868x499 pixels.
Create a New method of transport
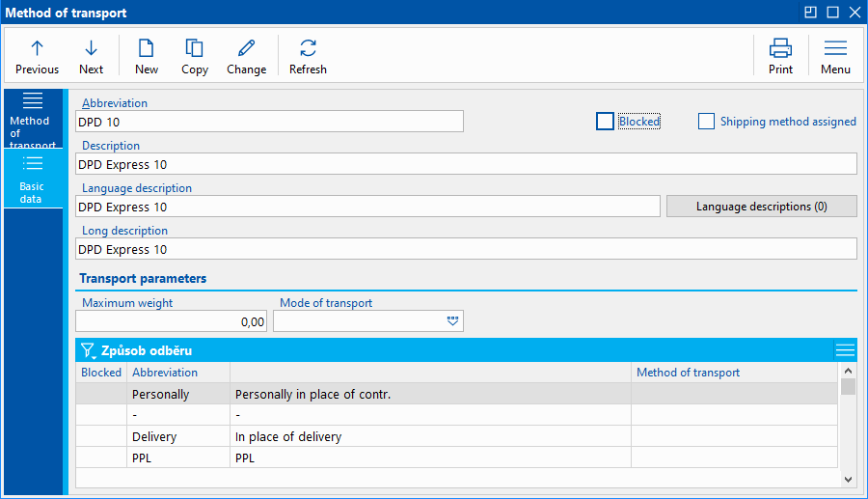tap(147, 57)
